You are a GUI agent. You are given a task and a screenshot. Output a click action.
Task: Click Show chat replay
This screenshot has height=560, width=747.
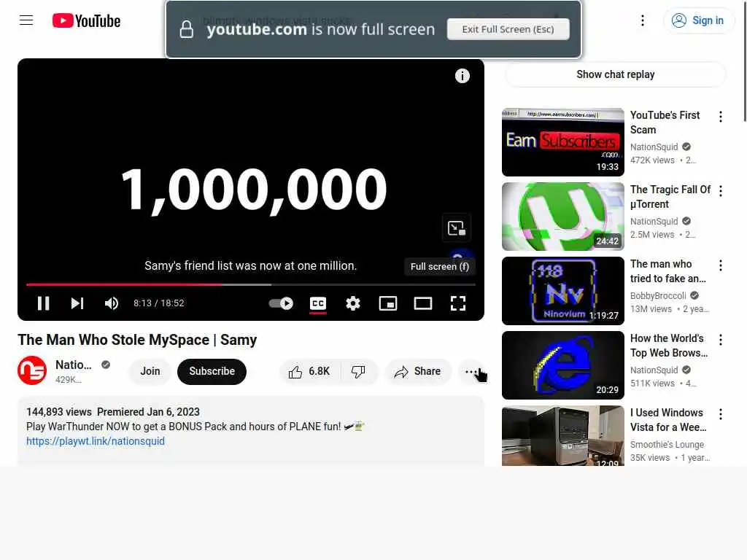click(615, 74)
